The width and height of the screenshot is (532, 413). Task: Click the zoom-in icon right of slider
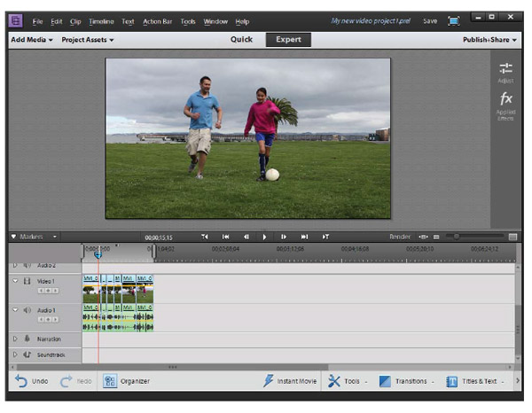(512, 237)
